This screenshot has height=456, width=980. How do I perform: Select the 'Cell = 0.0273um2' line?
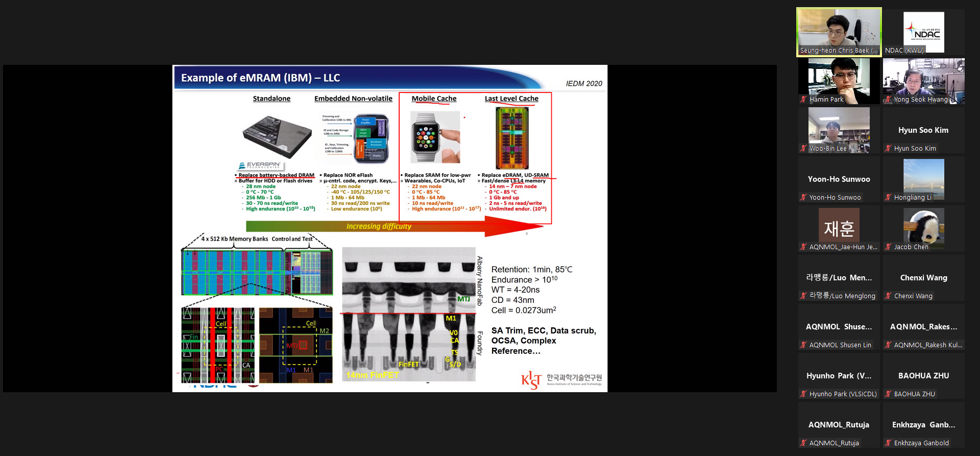click(524, 310)
